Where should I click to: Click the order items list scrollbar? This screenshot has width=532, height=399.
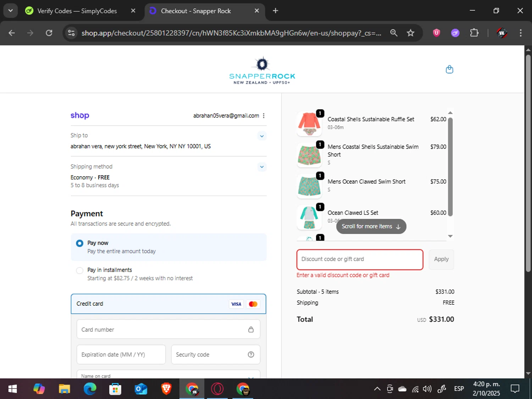pos(450,167)
